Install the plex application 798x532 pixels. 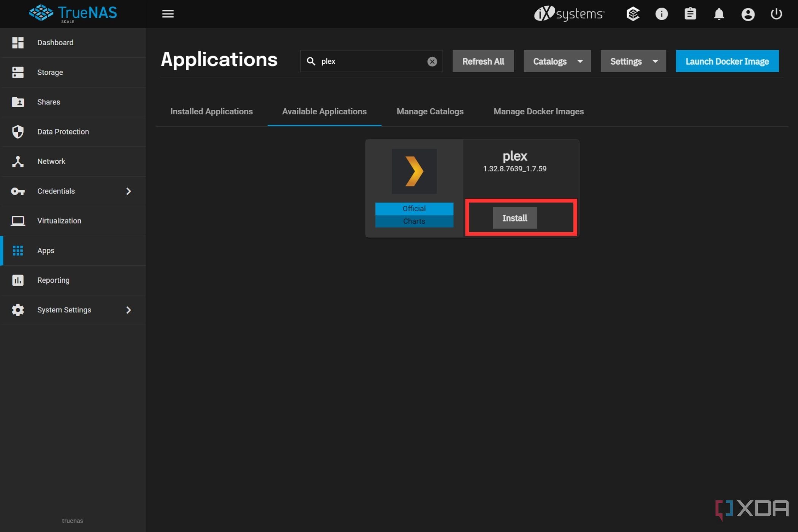click(515, 218)
